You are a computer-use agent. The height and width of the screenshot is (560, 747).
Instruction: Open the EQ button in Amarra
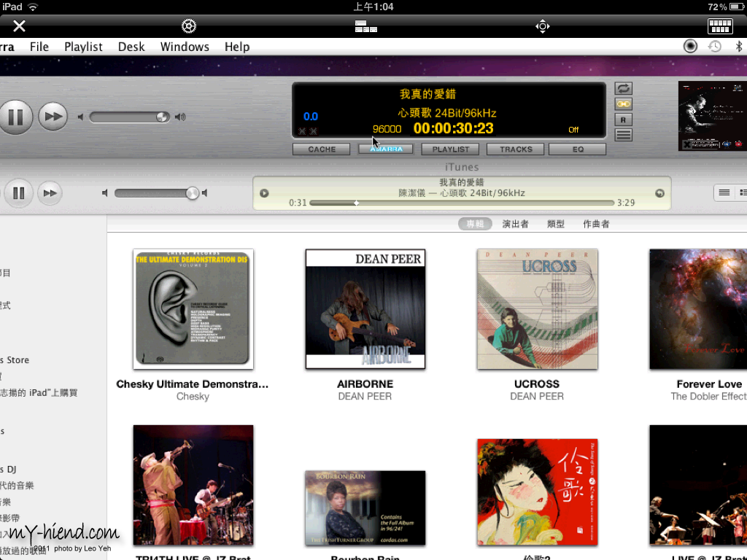[x=578, y=149]
